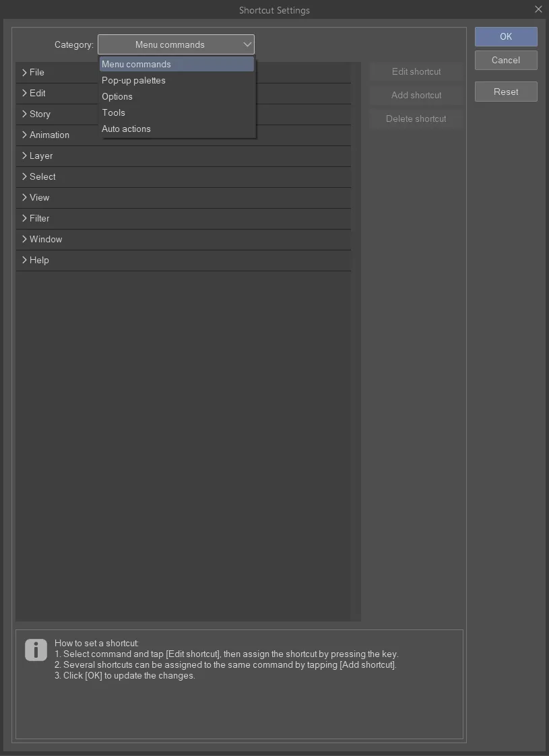Reset shortcuts with the Reset button

click(506, 92)
